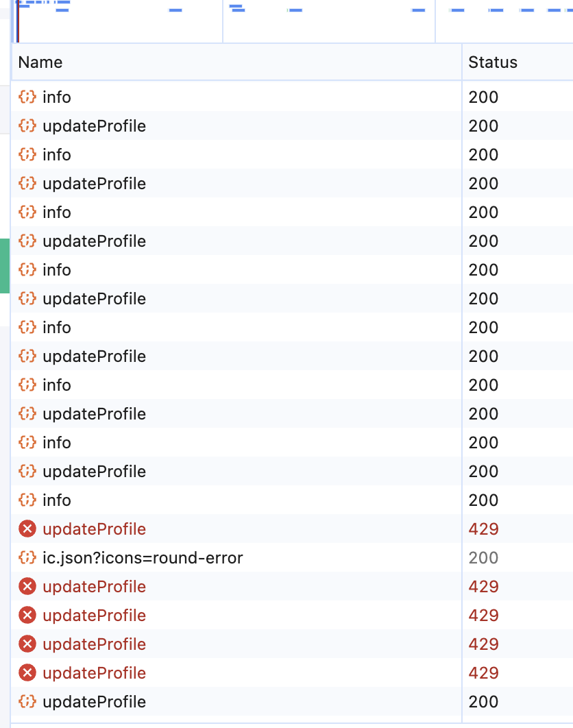Select the ic.json?icons=round-error request

tap(143, 558)
